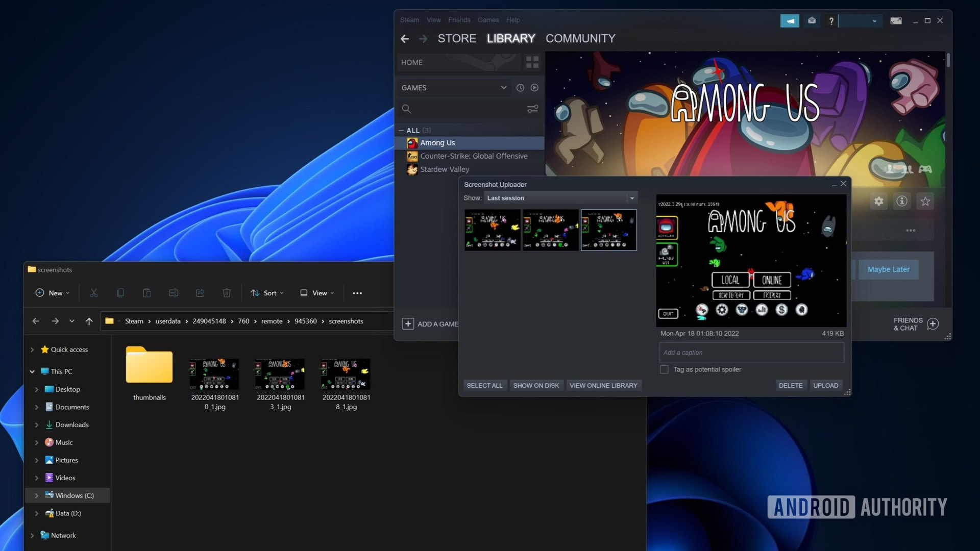980x551 pixels.
Task: Open Steam inbox envelope icon
Action: click(x=812, y=21)
